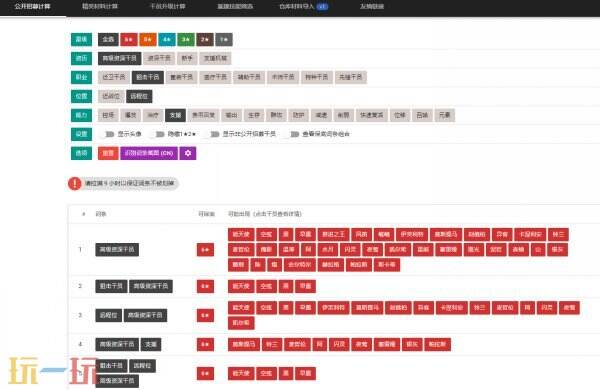The height and width of the screenshot is (390, 600).
Task: Select the 新手 tag
Action: (187, 58)
